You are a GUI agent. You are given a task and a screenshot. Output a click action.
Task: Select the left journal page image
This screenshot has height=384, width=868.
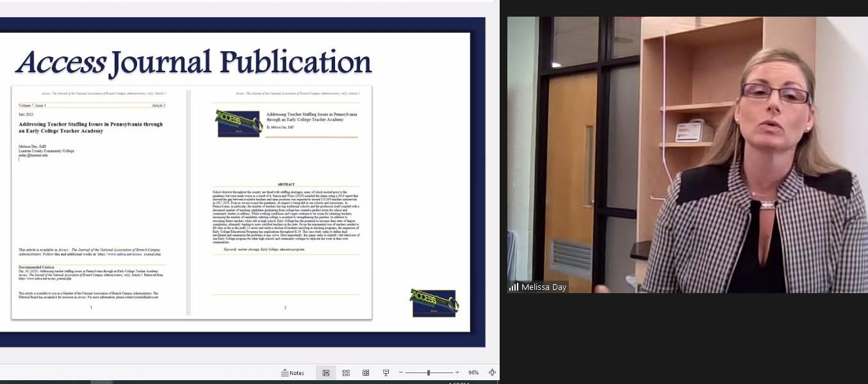99,202
